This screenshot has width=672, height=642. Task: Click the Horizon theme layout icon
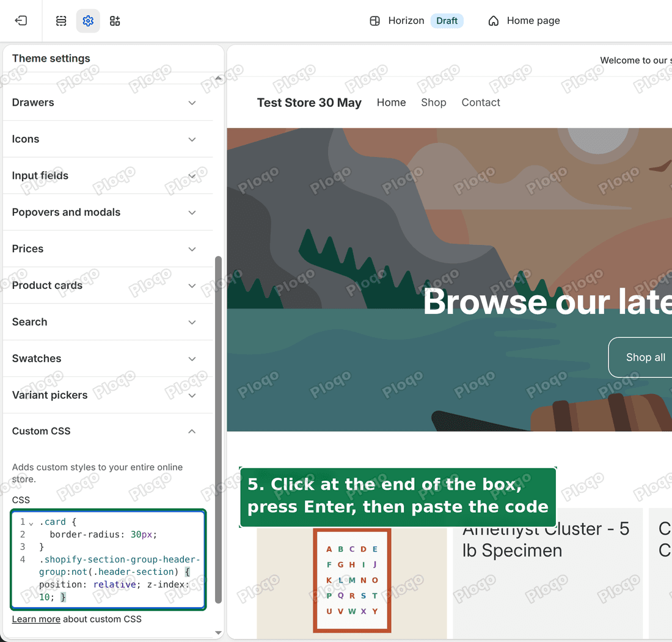coord(374,21)
